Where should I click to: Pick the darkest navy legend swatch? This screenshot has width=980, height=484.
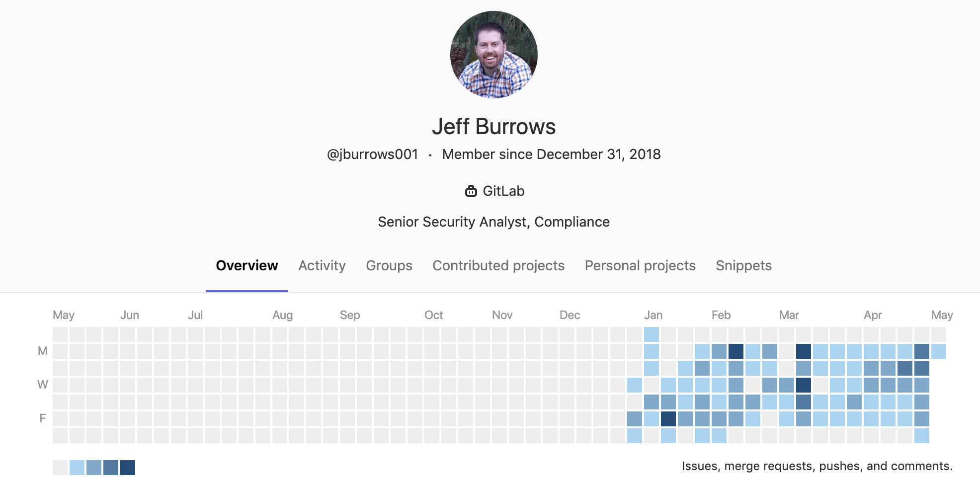128,468
